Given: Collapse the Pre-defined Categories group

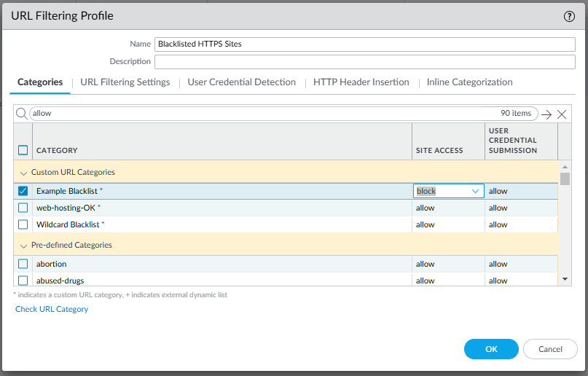Looking at the screenshot, I should [23, 246].
